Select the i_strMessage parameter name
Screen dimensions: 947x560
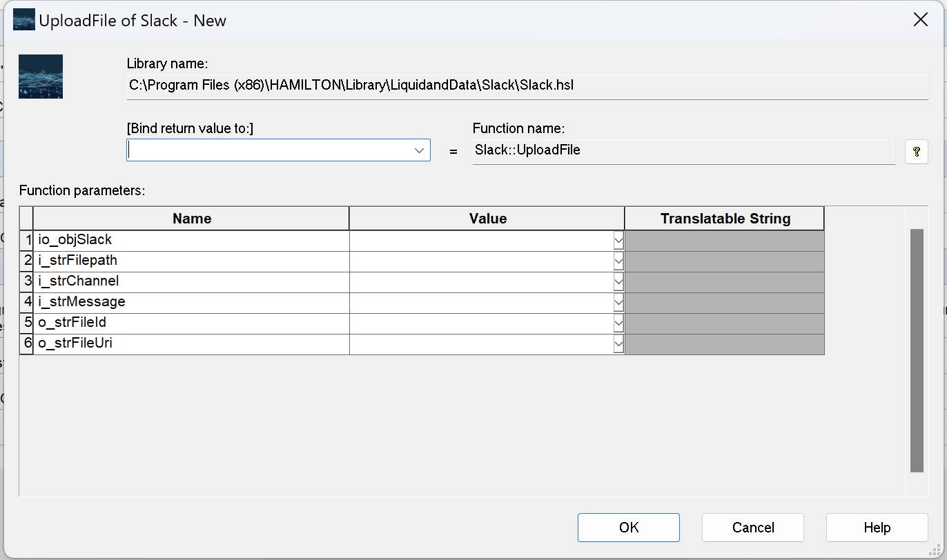tap(192, 303)
